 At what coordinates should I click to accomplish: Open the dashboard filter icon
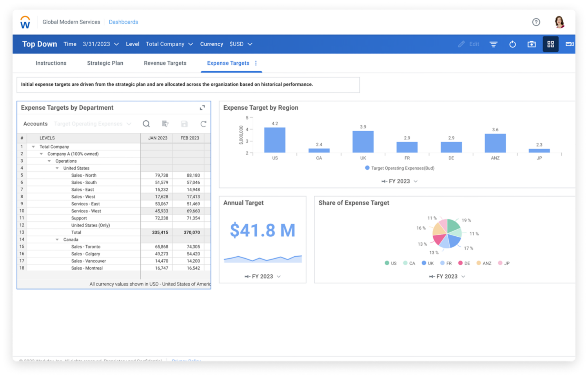click(493, 44)
